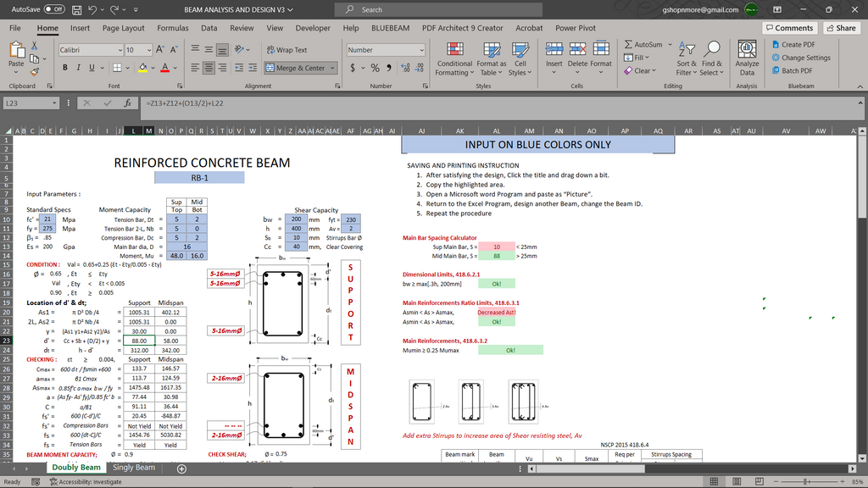Click inside the Name Box showing L23

coord(26,103)
